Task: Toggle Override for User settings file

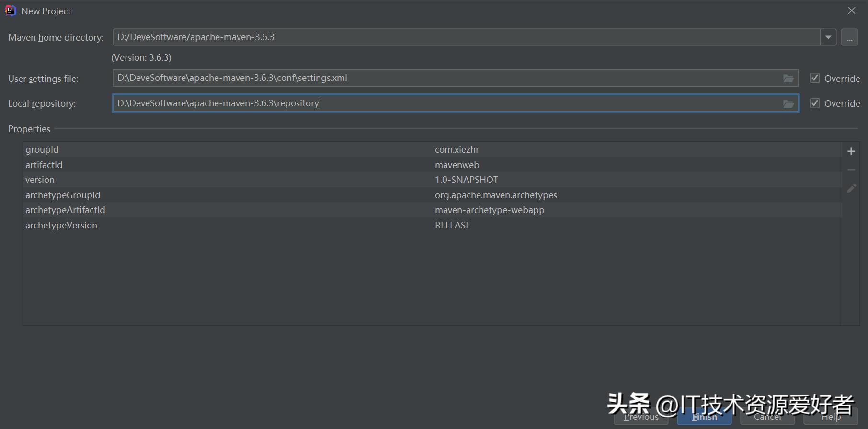Action: tap(814, 78)
